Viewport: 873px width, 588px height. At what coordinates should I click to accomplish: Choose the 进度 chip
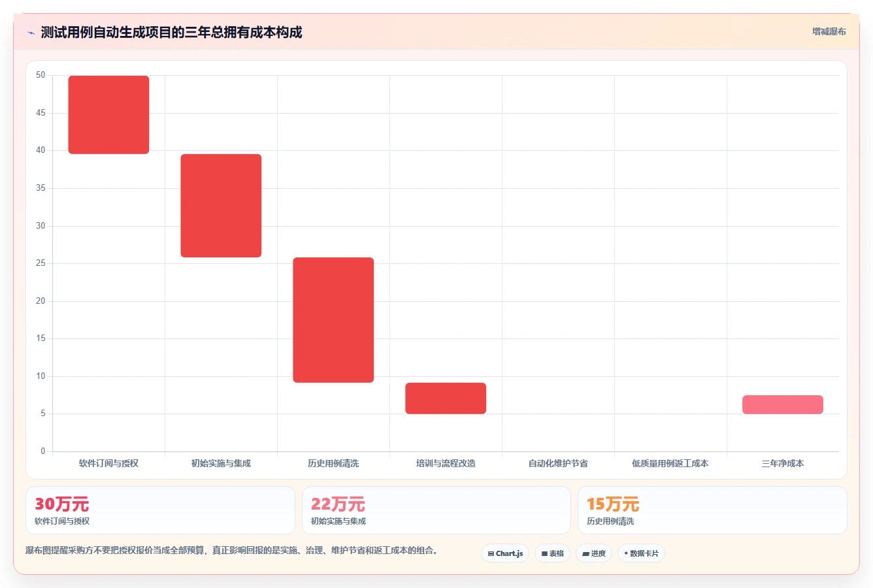coord(594,553)
